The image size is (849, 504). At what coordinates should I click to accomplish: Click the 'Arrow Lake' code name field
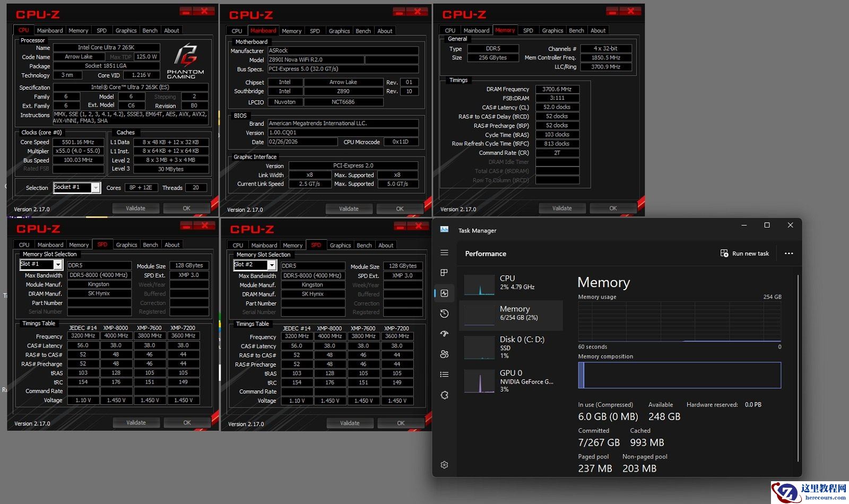(79, 57)
